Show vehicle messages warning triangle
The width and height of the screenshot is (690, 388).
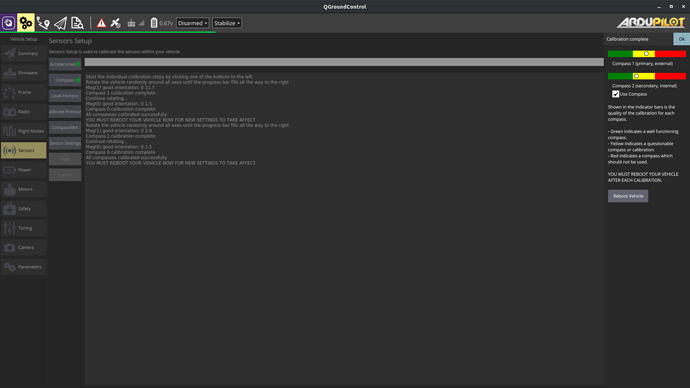click(x=101, y=23)
